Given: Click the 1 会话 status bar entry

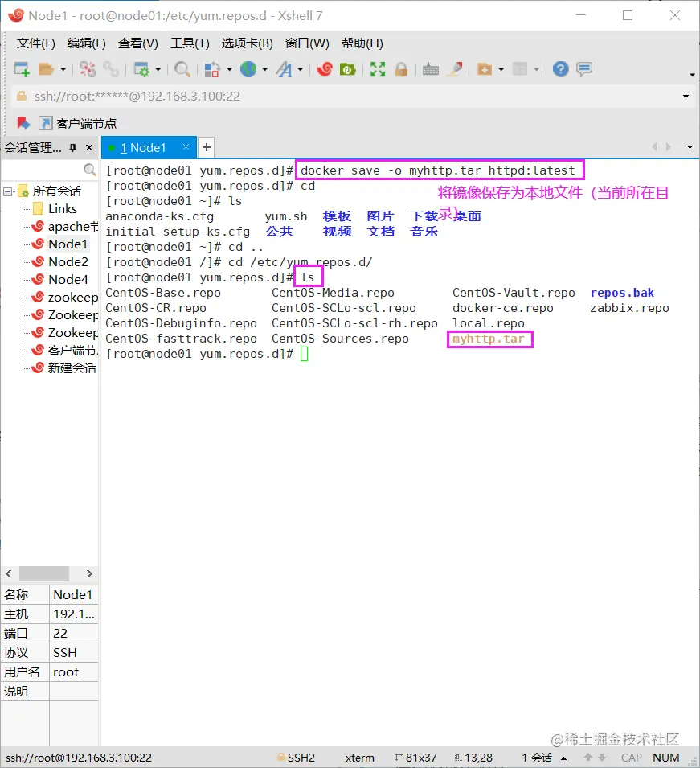Looking at the screenshot, I should [x=537, y=758].
